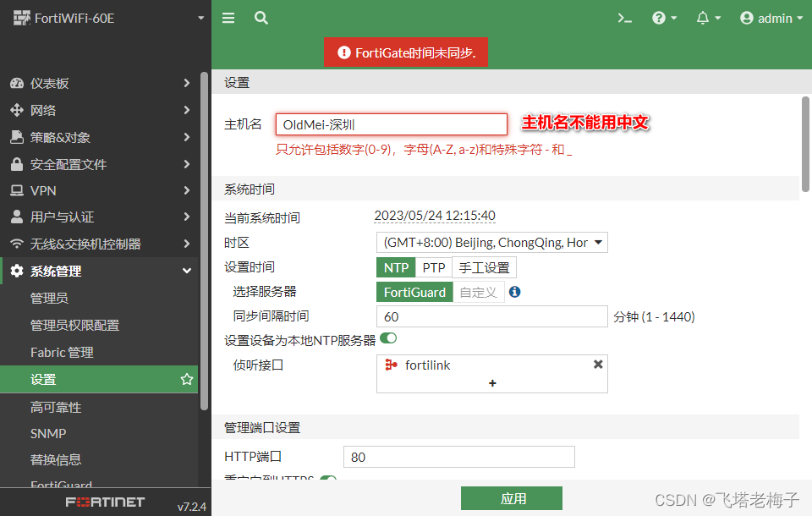Screen dimensions: 812x516
Task: Click the current system time value
Action: click(x=435, y=216)
